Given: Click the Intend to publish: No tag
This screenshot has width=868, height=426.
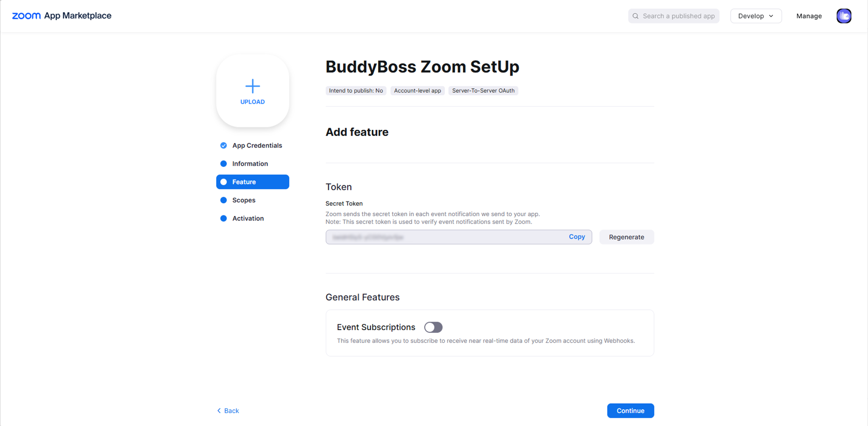Looking at the screenshot, I should [356, 91].
